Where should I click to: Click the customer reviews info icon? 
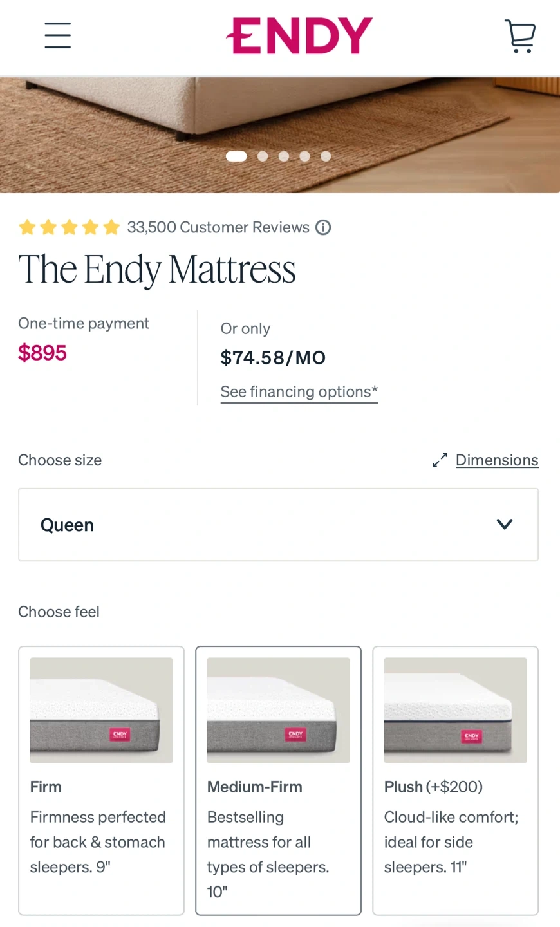coord(323,227)
